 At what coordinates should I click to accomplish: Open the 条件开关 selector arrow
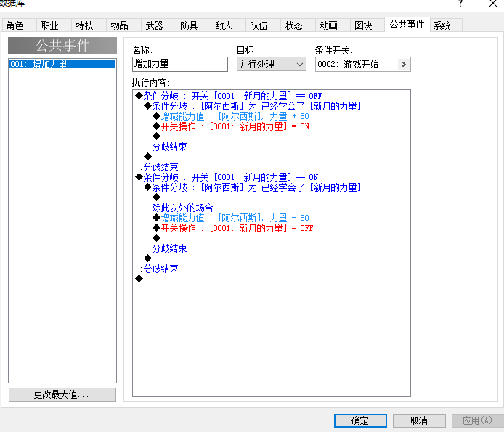point(404,65)
